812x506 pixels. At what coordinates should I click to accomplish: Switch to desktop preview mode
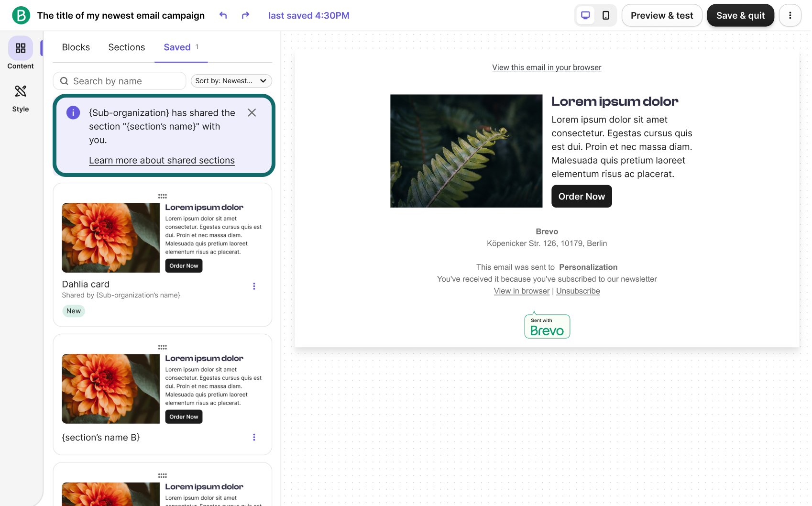pyautogui.click(x=585, y=15)
